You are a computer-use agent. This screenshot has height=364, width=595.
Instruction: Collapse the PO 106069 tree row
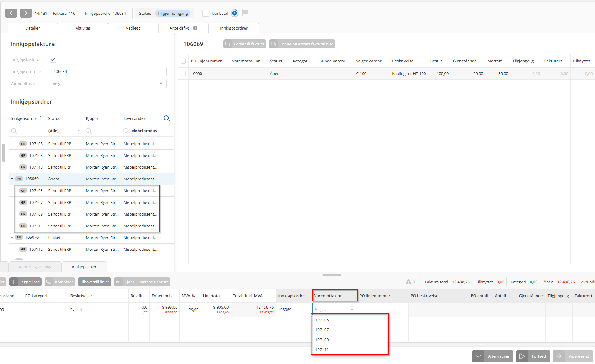12,179
